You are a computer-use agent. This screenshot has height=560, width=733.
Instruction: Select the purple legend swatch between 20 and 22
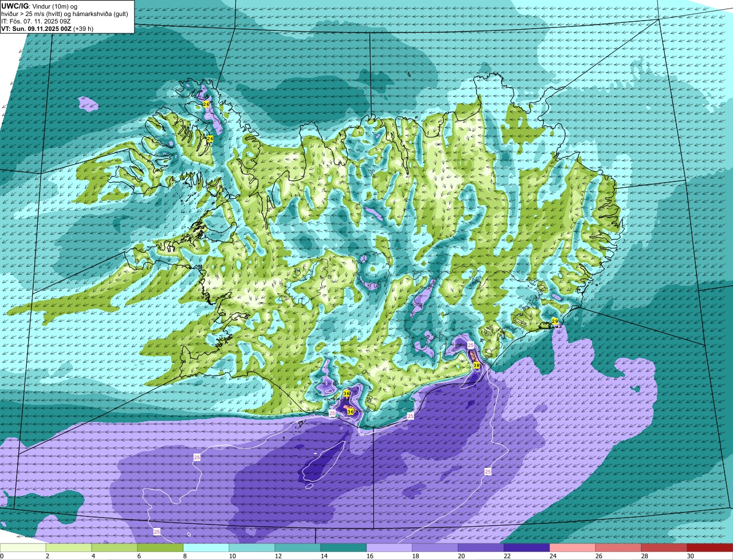[481, 547]
